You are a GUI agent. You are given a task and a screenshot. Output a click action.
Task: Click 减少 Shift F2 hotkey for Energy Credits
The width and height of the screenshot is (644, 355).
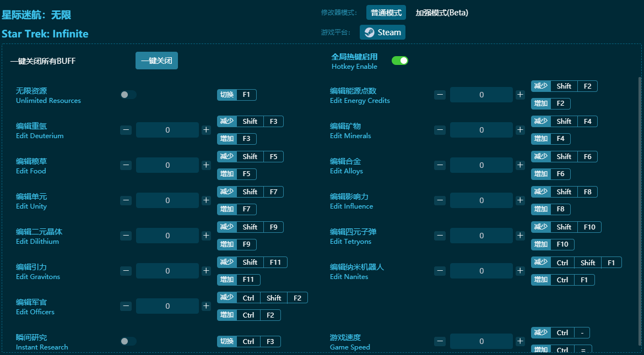[x=564, y=86]
